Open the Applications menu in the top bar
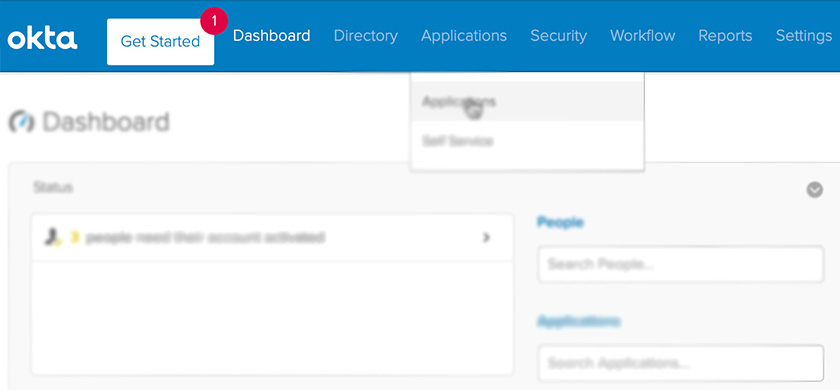This screenshot has width=840, height=390. [x=463, y=36]
